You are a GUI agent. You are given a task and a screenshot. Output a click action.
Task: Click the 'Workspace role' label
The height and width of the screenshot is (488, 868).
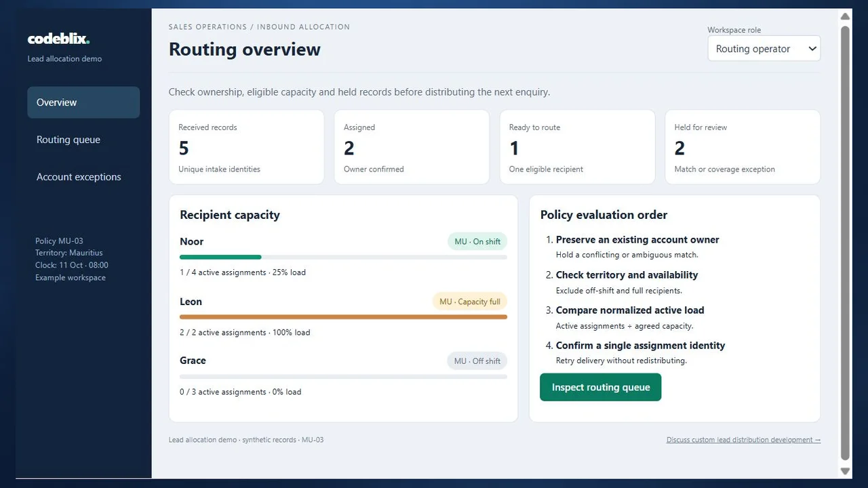(x=734, y=30)
